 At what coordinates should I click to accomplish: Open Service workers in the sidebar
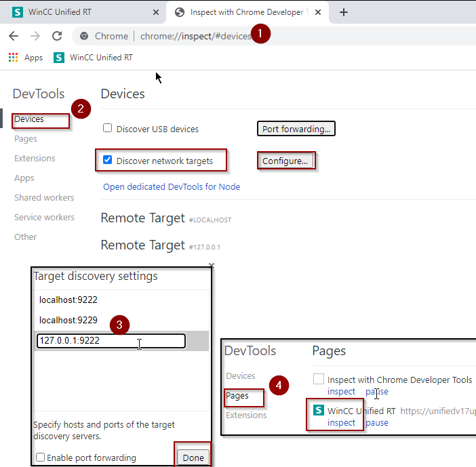coord(44,218)
